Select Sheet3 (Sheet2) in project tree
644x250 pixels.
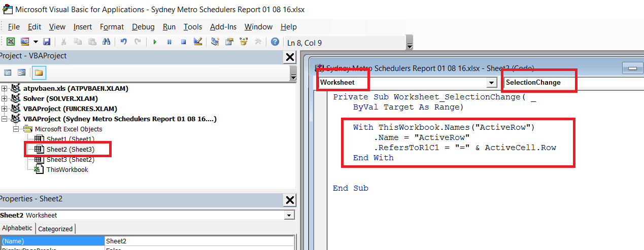click(70, 159)
